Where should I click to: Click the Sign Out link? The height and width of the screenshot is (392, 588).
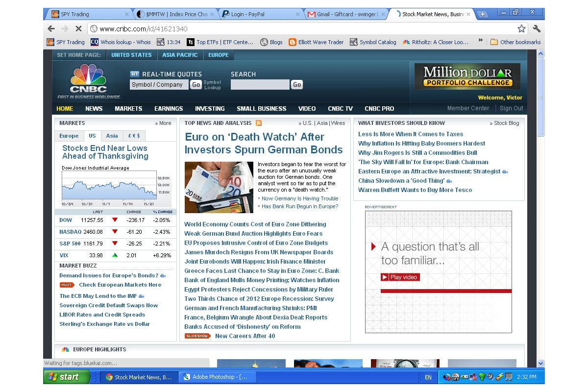tap(512, 108)
